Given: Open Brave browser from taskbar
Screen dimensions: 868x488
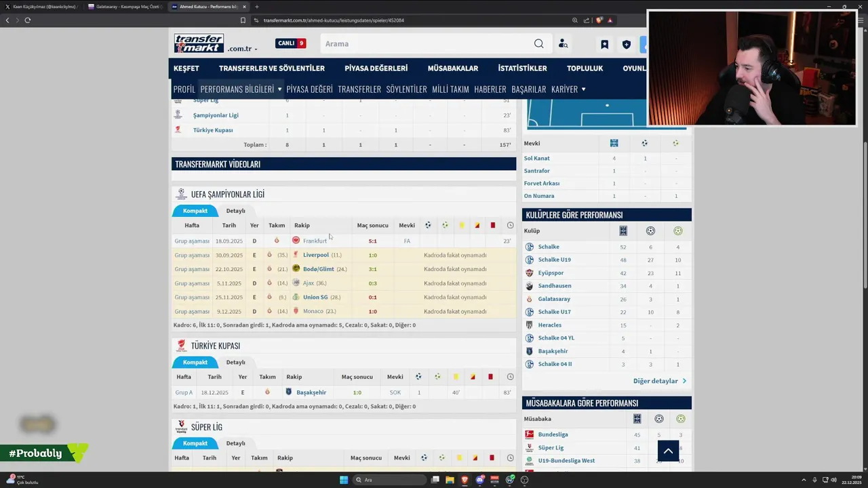Looking at the screenshot, I should pos(465,480).
